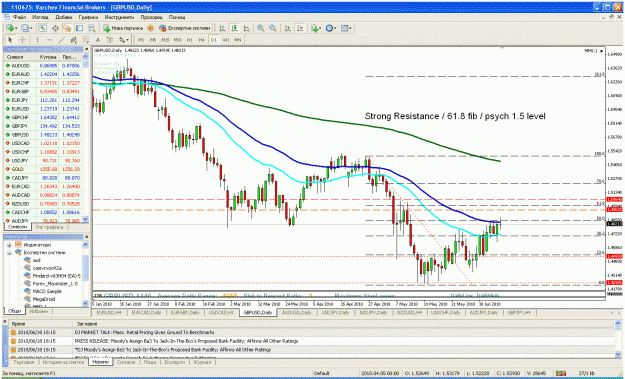The width and height of the screenshot is (625, 379).
Task: Open the Templates dropdown
Action: pyautogui.click(x=346, y=28)
